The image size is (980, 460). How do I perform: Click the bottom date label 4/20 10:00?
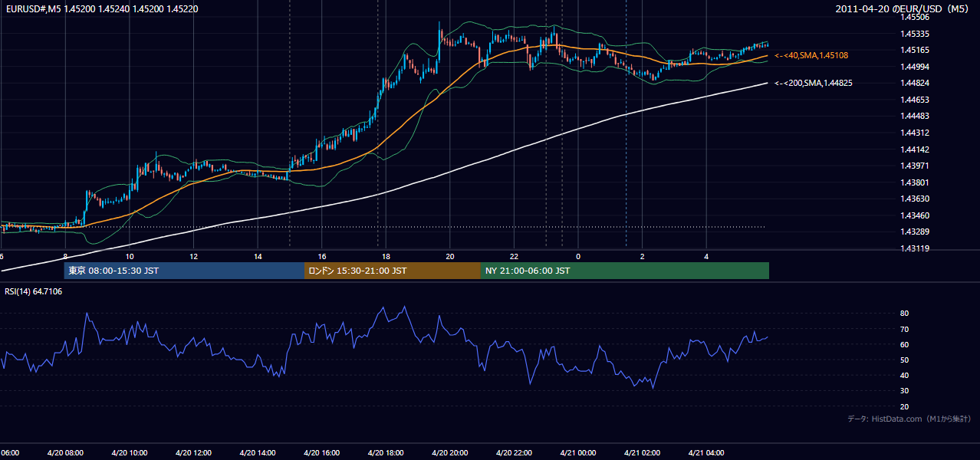click(129, 452)
